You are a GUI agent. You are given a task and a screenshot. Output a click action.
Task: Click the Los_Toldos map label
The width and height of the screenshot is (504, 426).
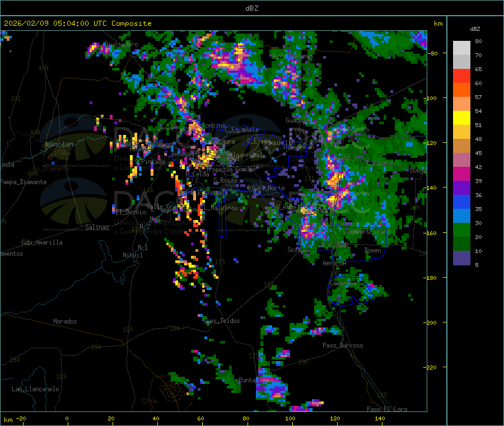(x=223, y=321)
